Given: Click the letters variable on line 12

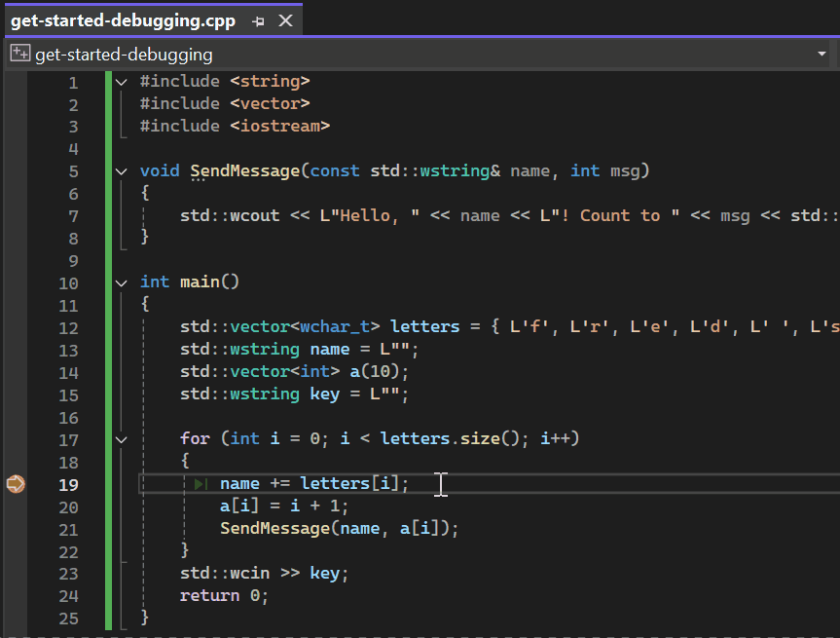Looking at the screenshot, I should (x=423, y=326).
